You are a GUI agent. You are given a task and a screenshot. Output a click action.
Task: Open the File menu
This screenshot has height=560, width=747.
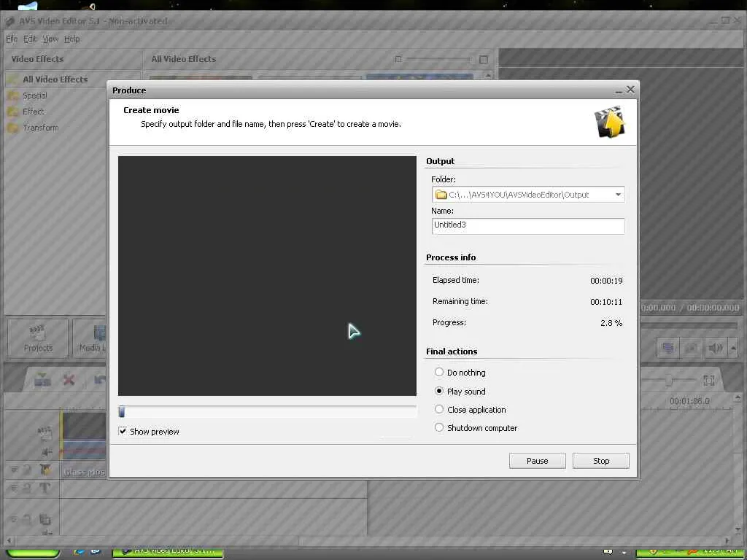(x=12, y=39)
